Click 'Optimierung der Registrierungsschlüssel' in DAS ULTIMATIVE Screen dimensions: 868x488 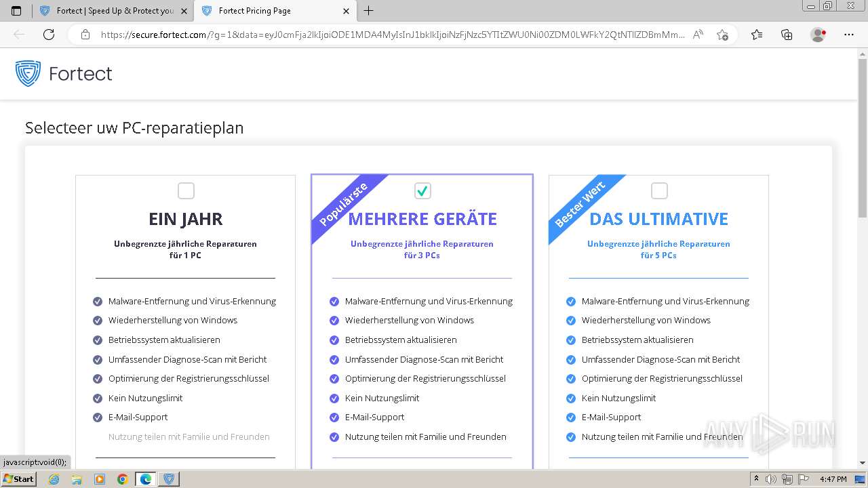[662, 378]
